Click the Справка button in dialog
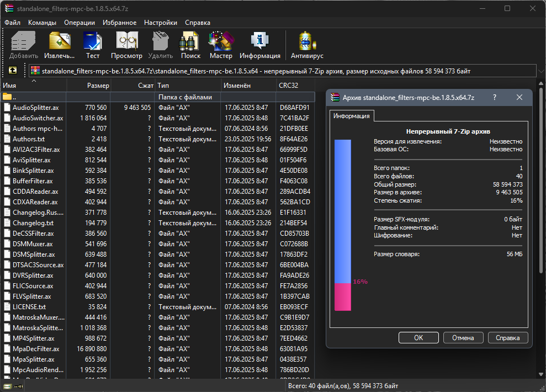This screenshot has width=546, height=392. pos(508,338)
